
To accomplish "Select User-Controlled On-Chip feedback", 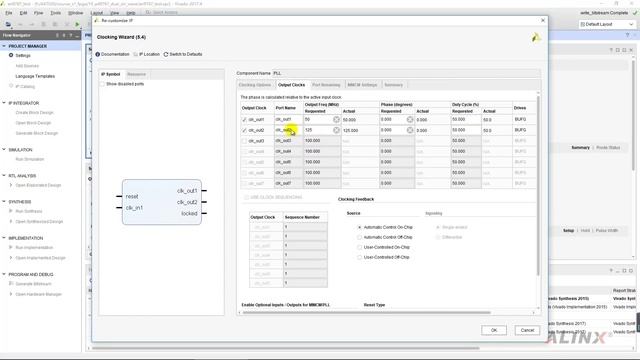I will pos(360,247).
